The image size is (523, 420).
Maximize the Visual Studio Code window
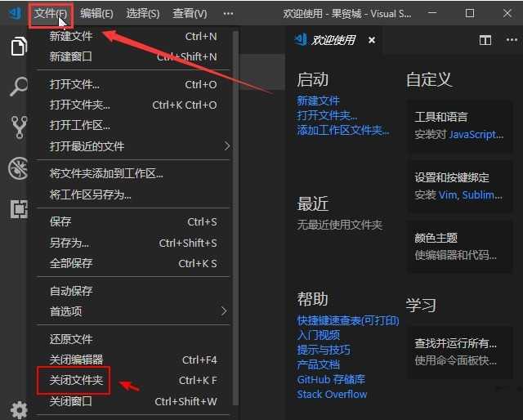(470, 13)
